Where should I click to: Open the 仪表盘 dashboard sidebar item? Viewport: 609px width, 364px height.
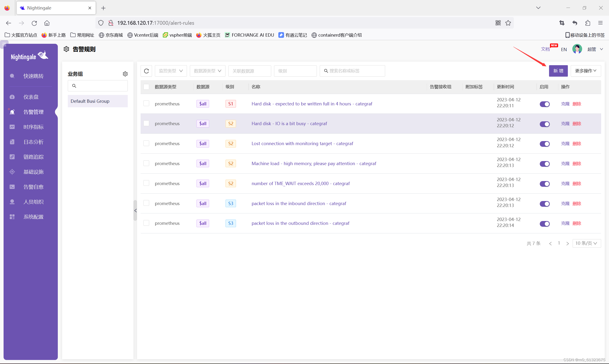[x=31, y=97]
